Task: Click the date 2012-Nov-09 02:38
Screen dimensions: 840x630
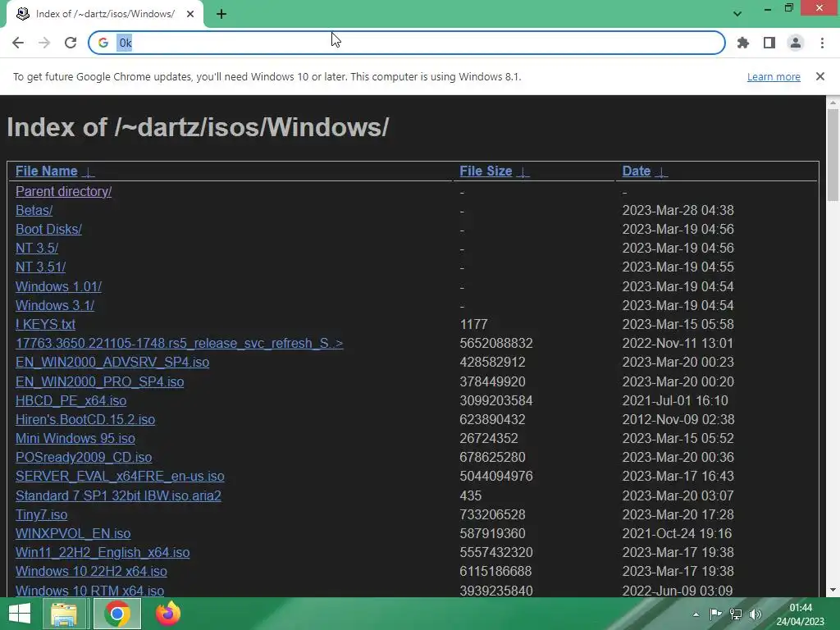Action: pos(678,419)
